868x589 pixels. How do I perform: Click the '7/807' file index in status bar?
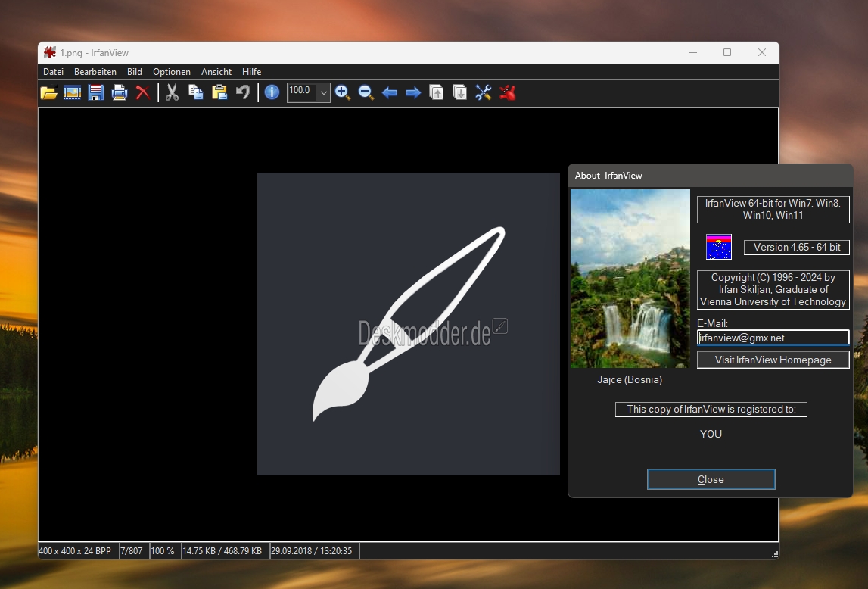(131, 551)
